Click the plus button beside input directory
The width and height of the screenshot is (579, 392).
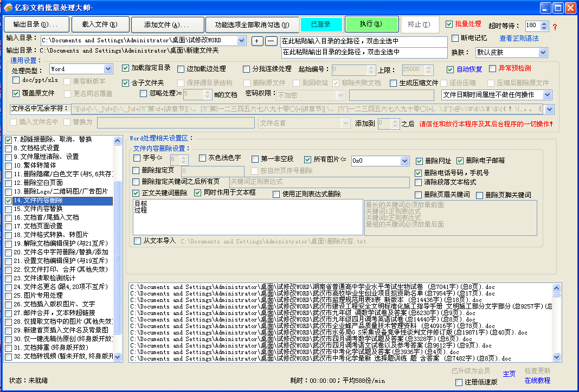pyautogui.click(x=257, y=41)
